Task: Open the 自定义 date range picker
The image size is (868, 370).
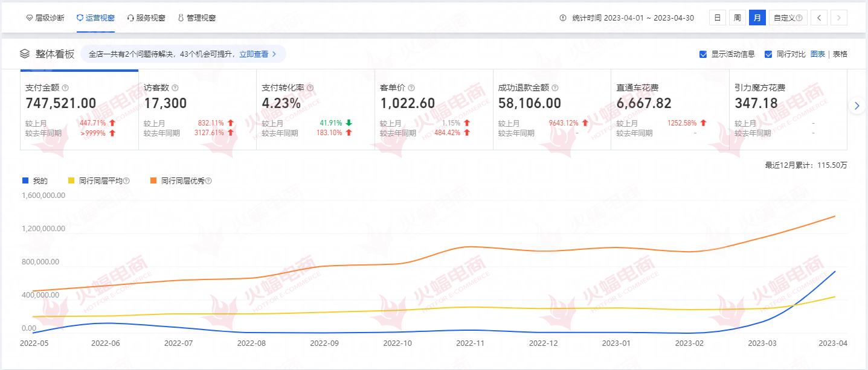Action: point(788,18)
